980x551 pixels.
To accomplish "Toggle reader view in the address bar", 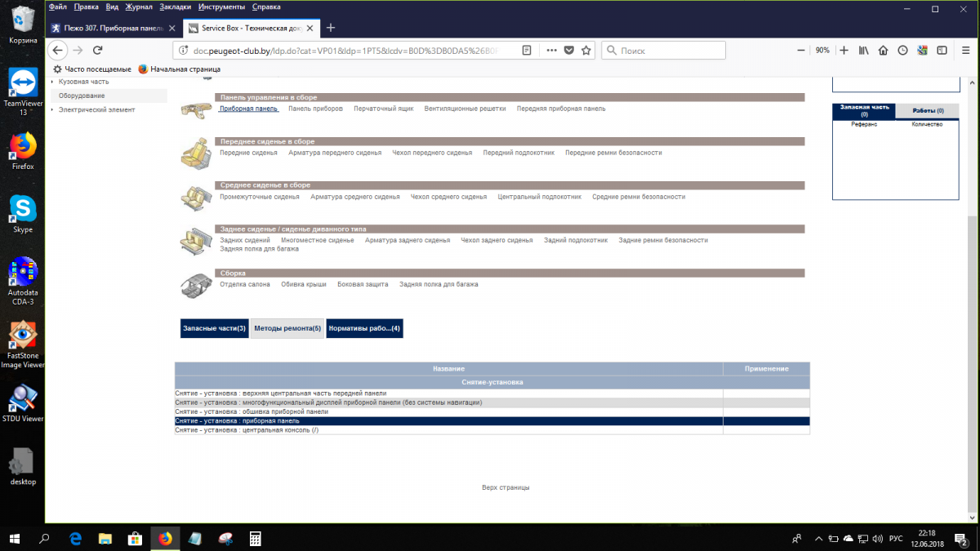I will coord(527,50).
